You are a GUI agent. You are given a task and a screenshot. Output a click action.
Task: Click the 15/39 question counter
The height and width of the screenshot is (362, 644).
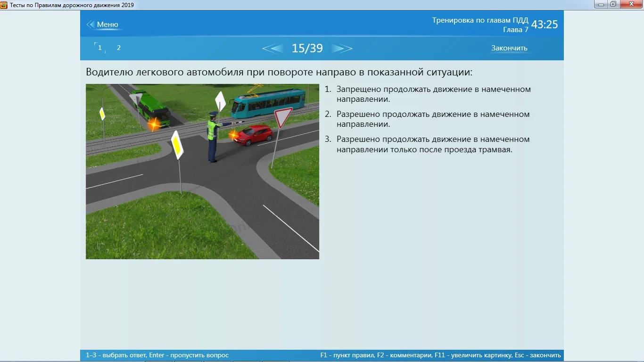pyautogui.click(x=307, y=48)
